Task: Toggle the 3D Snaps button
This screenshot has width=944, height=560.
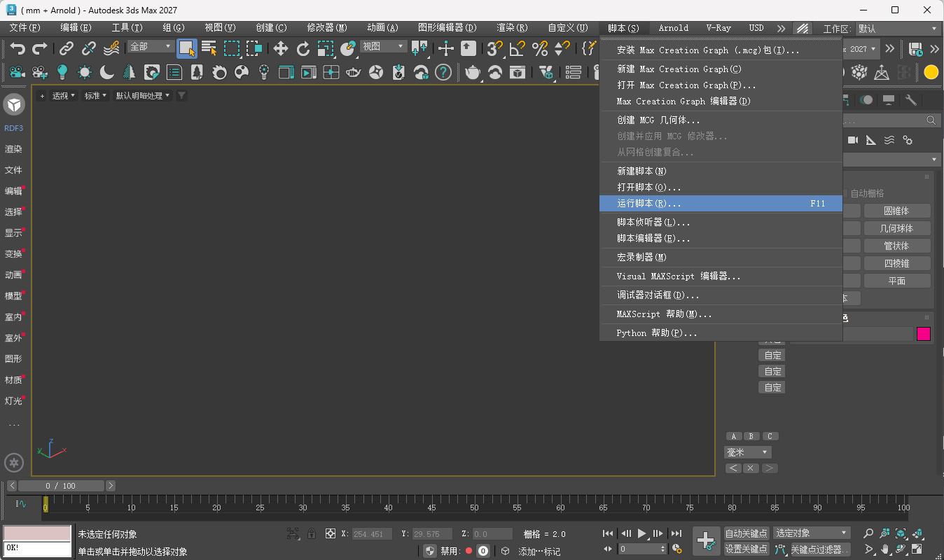Action: 494,48
